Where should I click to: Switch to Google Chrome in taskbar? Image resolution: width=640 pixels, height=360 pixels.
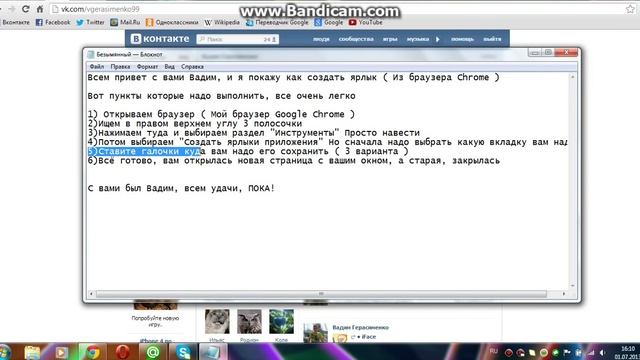coord(93,352)
